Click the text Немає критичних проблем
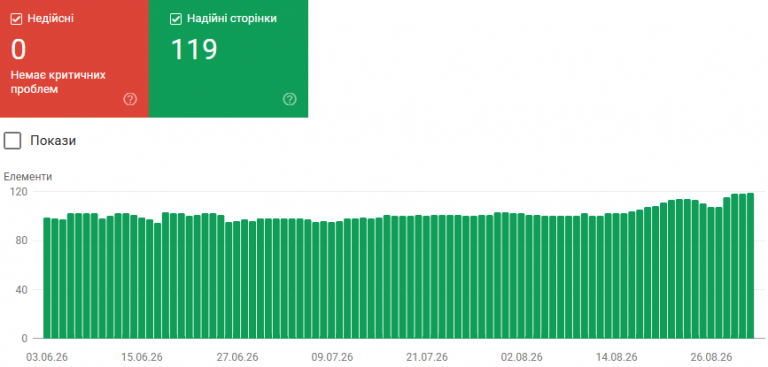768x367 pixels. pos(58,82)
